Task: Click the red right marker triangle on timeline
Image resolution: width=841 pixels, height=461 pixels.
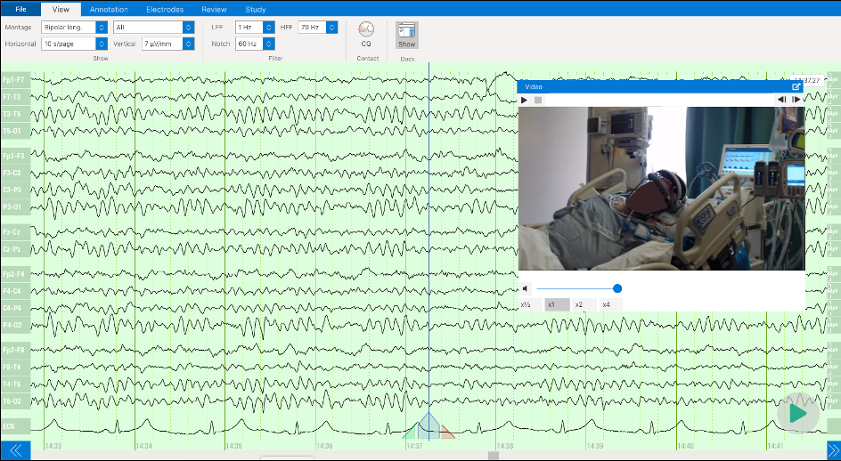Action: 447,432
